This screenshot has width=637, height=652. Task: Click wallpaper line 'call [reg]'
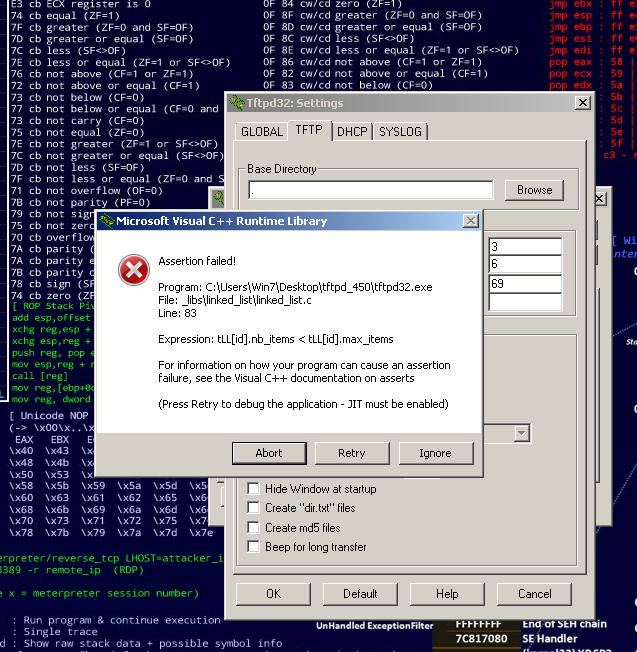tap(40, 376)
